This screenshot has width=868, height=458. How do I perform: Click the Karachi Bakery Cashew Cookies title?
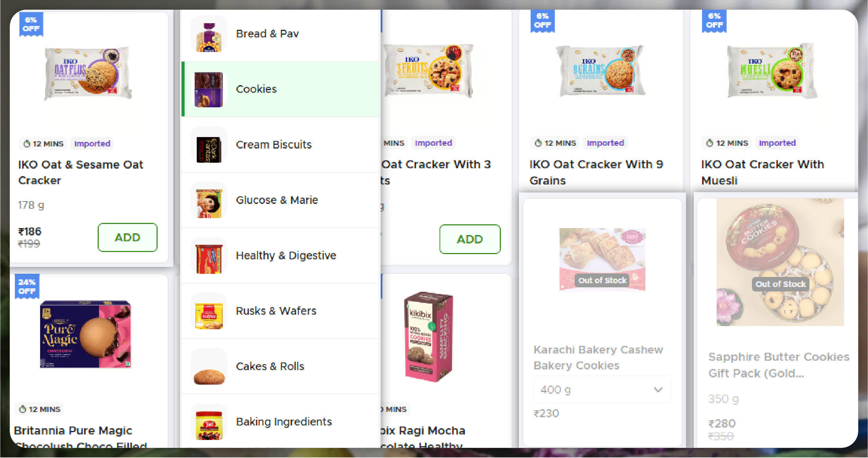point(598,358)
